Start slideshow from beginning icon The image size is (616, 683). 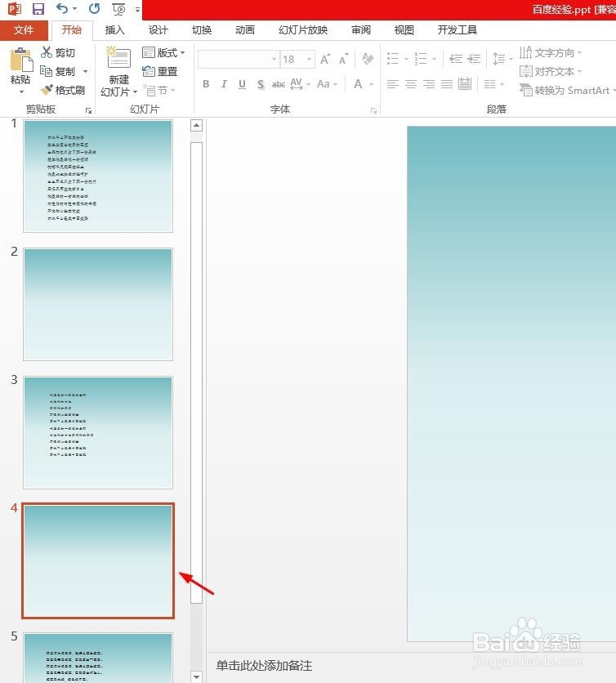[118, 9]
